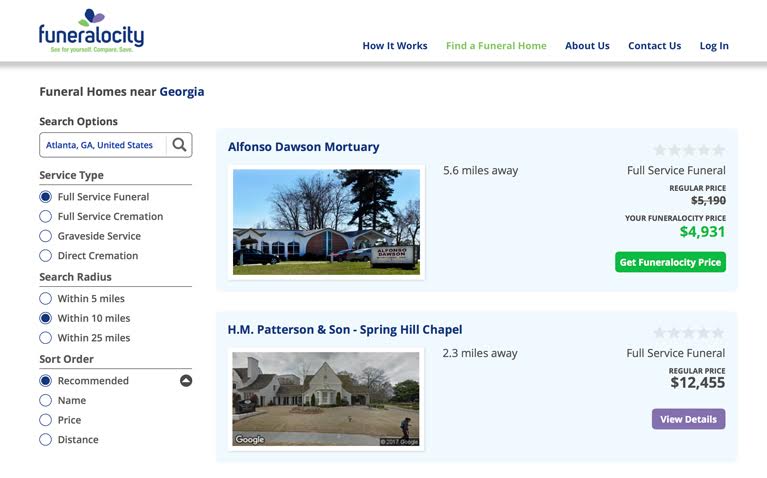Open Find a Funeral Home page
The image size is (767, 478).
pyautogui.click(x=496, y=46)
